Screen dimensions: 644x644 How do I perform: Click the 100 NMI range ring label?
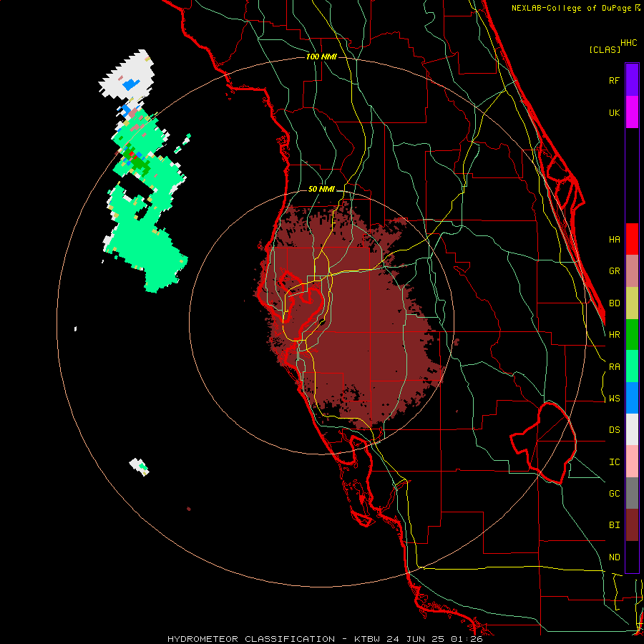[321, 57]
